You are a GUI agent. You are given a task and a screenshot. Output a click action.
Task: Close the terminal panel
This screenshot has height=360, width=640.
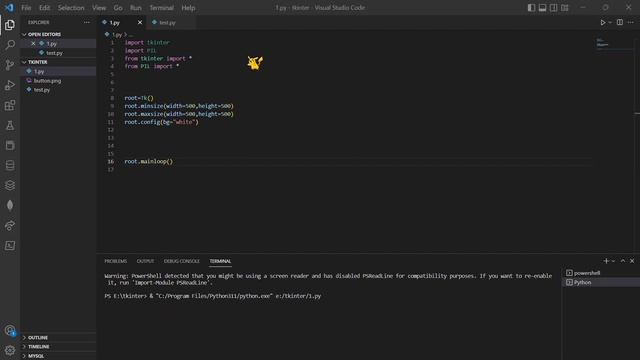[x=632, y=261]
